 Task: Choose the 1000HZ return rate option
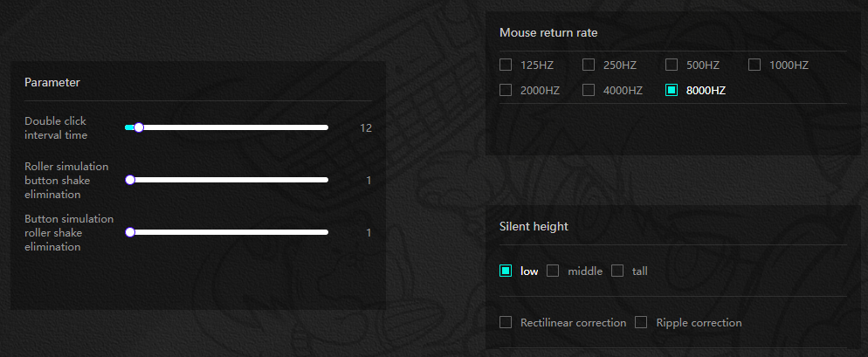click(x=754, y=65)
